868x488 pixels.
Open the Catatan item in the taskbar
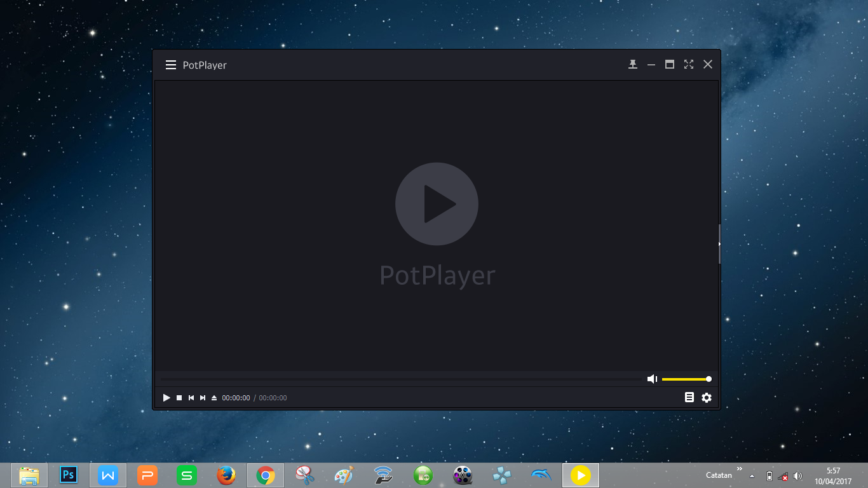(719, 475)
